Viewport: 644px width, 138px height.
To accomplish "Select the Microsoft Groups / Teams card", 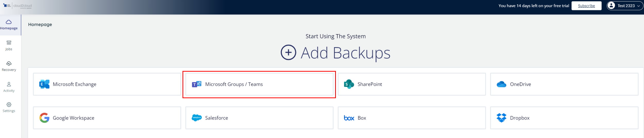I will pyautogui.click(x=259, y=84).
